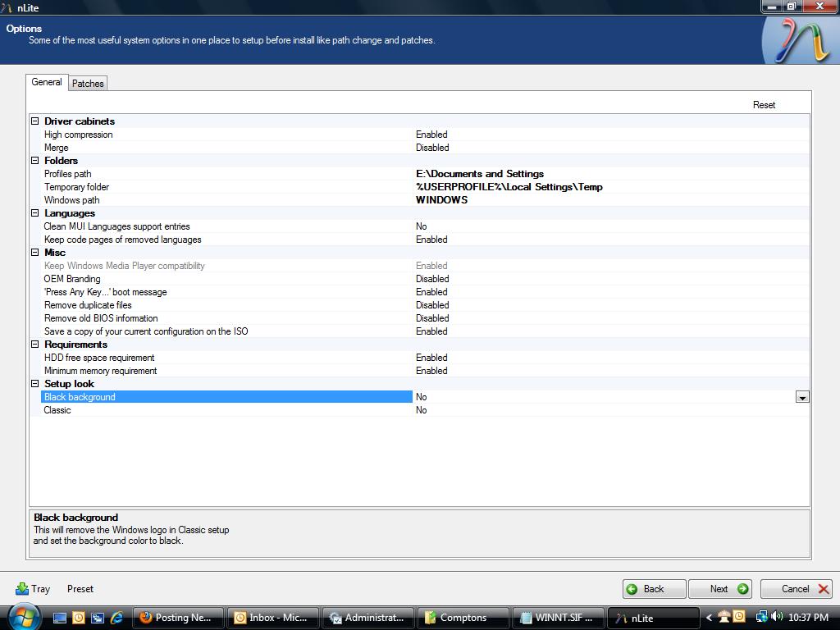This screenshot has height=630, width=840.
Task: Click the No value for Clean MUI Languages
Action: point(422,226)
